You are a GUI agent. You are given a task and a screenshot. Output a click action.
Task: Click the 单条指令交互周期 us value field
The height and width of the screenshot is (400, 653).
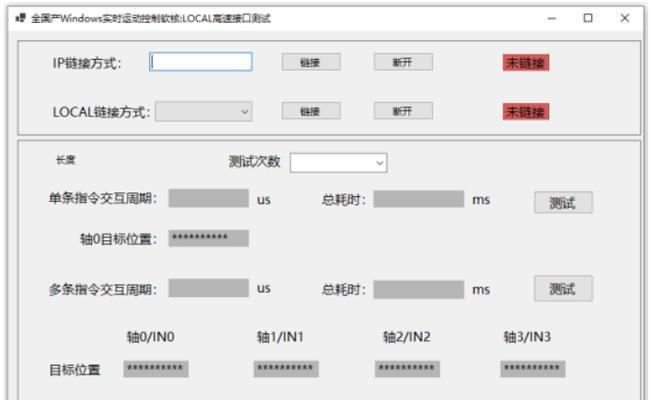[208, 198]
